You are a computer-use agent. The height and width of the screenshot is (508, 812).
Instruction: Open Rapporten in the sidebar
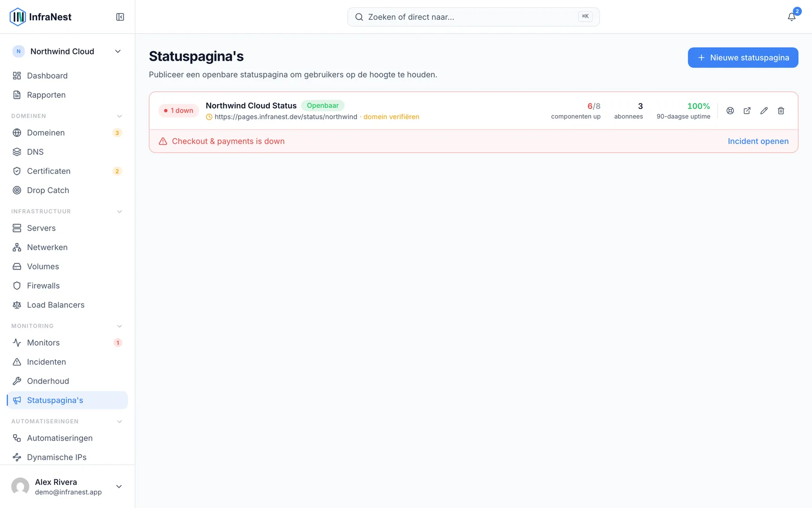point(67,95)
